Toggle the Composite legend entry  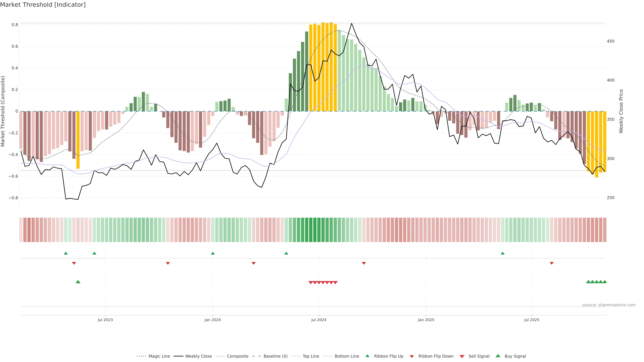coord(237,356)
